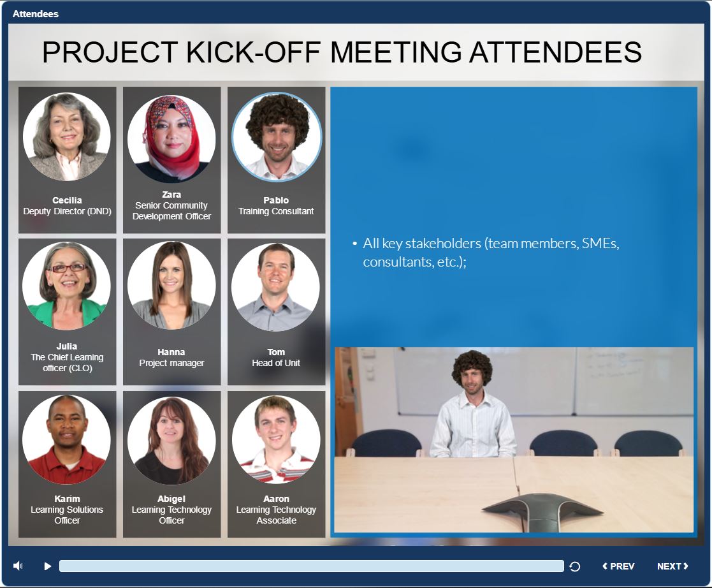Select Zara's Senior Community Development Officer photo
The height and width of the screenshot is (588, 712).
[171, 138]
